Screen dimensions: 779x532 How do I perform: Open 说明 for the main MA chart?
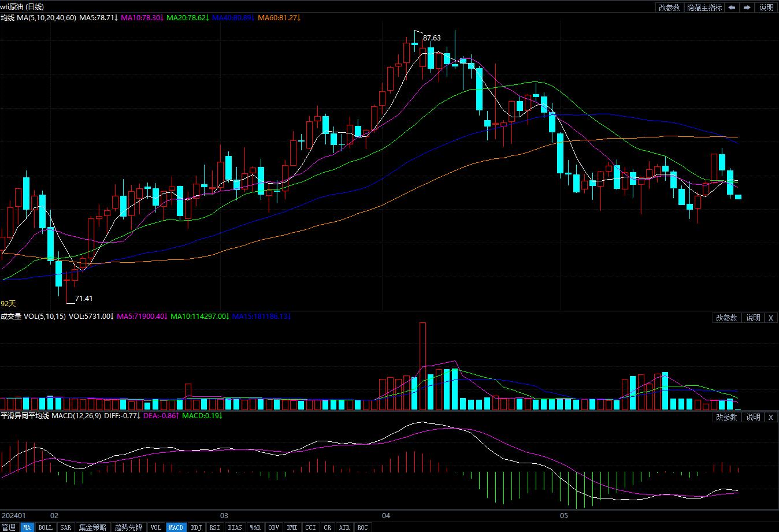click(x=766, y=8)
